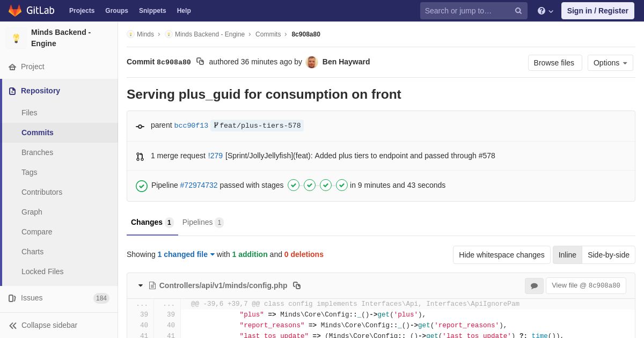Open pipeline #72974732
644x338 pixels.
tap(199, 185)
